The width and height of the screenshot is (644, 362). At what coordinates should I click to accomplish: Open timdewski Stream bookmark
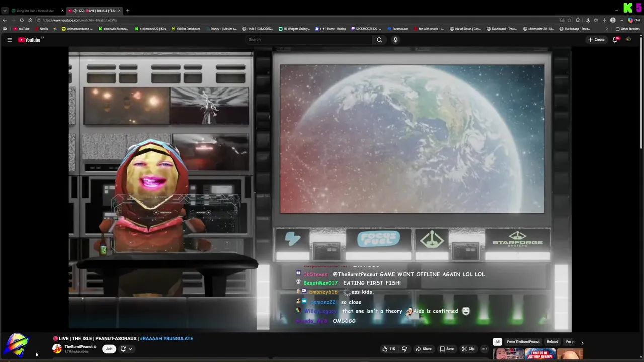tap(113, 29)
